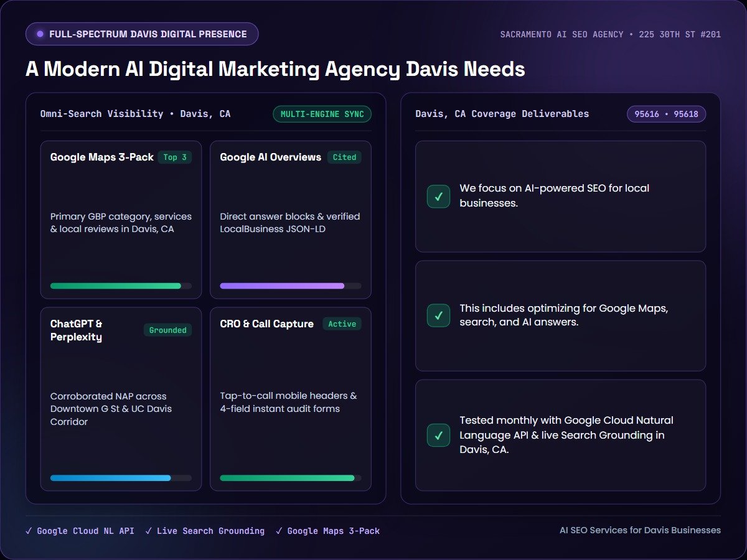
Task: Click 'AI SEO Services for Davis Businesses' footer text
Action: (x=640, y=530)
